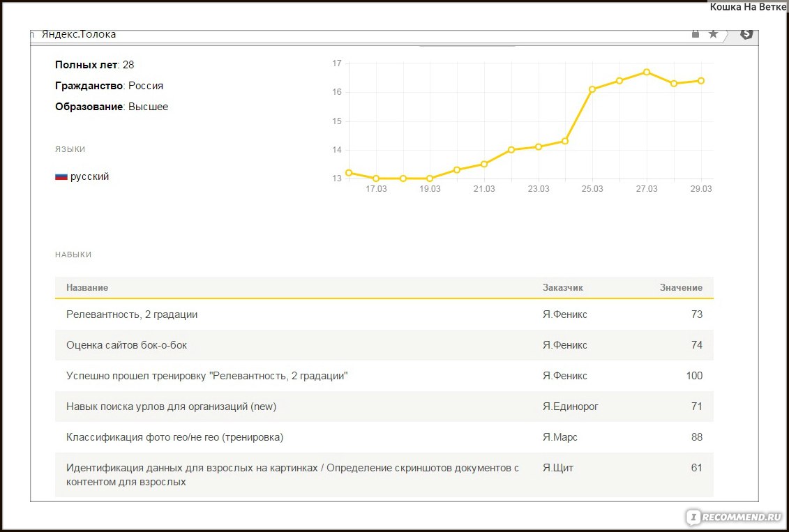
Task: Select the chart data point at 25.03
Action: 592,89
